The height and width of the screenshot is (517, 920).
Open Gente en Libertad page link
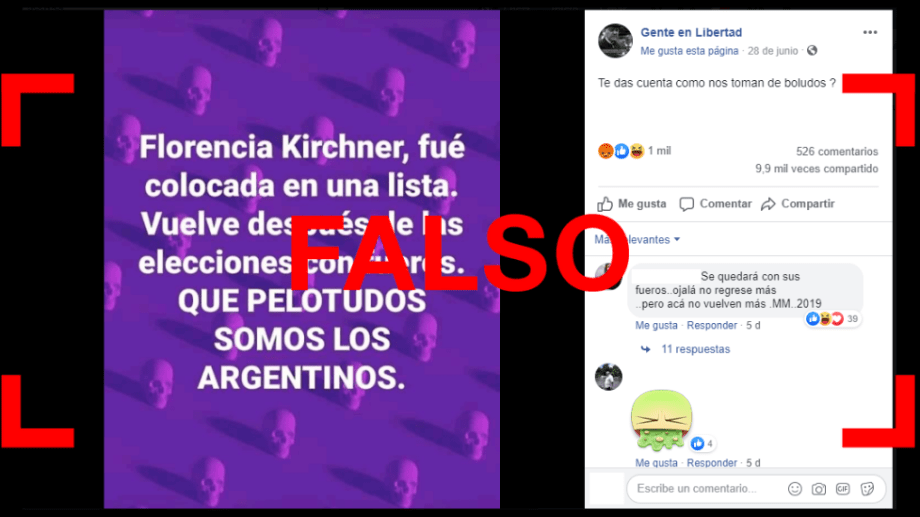(x=691, y=32)
